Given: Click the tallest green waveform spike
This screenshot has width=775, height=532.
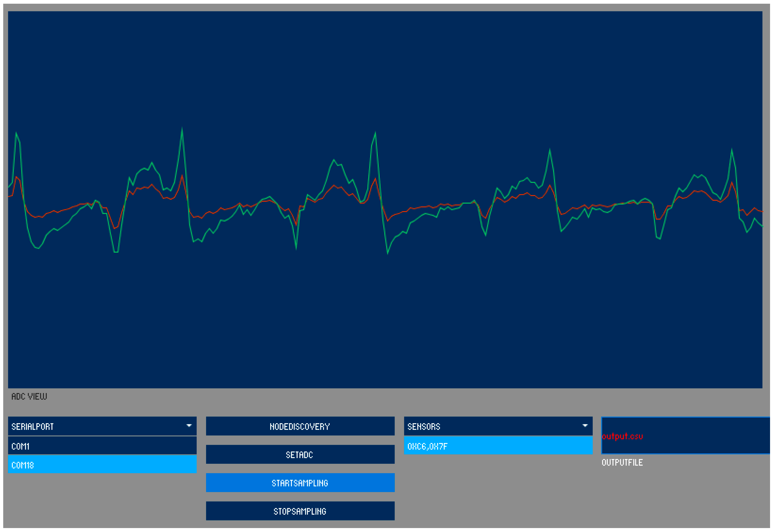Looking at the screenshot, I should (x=182, y=129).
